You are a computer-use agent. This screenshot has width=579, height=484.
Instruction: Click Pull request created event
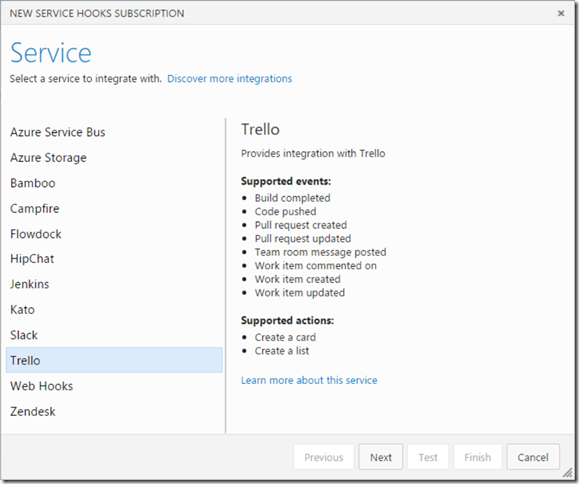(301, 225)
